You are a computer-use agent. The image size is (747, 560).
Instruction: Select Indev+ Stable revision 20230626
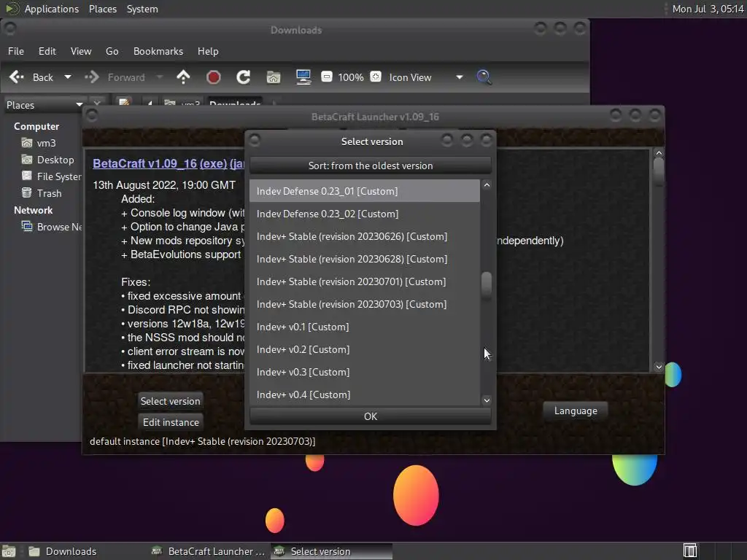point(365,237)
